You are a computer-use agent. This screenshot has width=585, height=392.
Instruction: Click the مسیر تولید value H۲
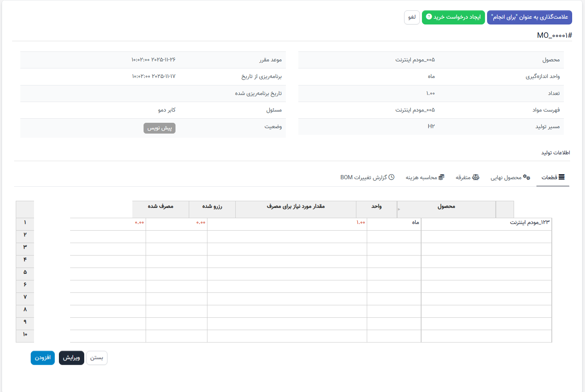click(x=431, y=127)
